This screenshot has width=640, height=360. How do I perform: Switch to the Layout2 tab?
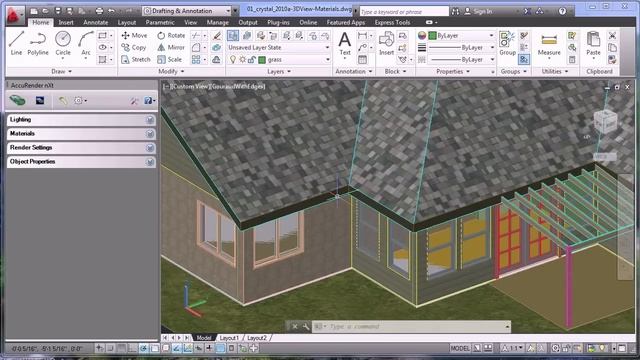256,338
